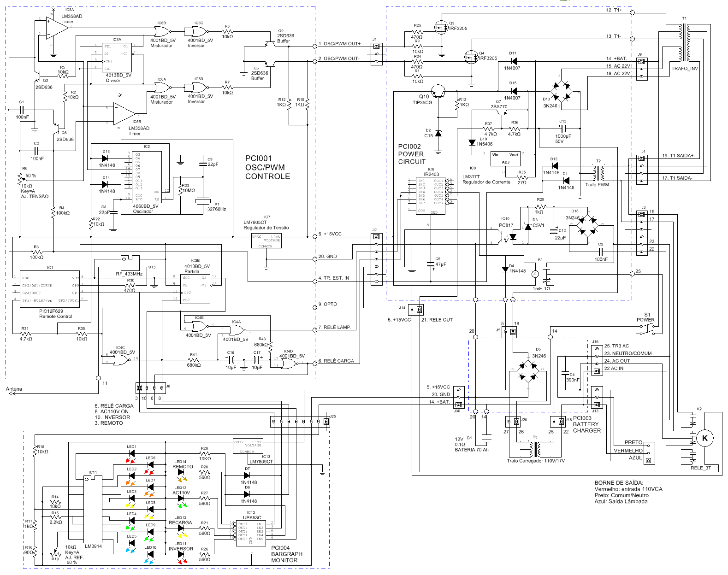
Task: Select the IC5B LM358AD op-amp triangle
Action: tap(124, 114)
